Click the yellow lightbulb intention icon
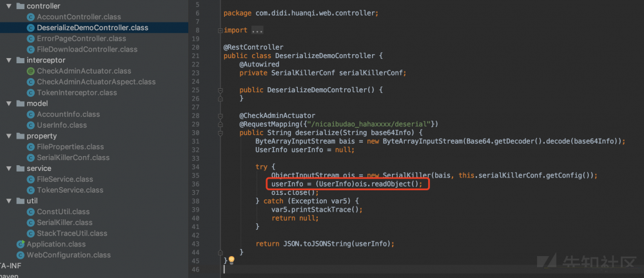The width and height of the screenshot is (644, 278). [x=231, y=261]
